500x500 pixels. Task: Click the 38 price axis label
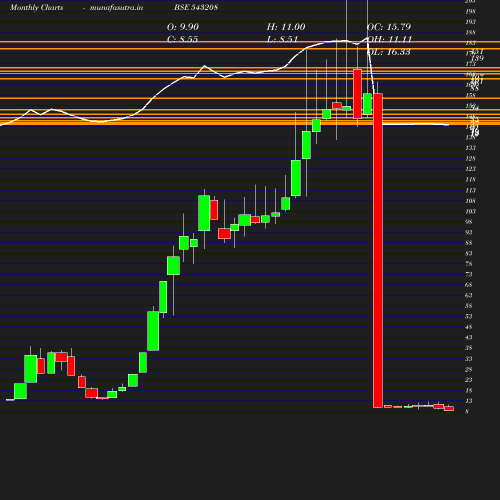point(469,348)
